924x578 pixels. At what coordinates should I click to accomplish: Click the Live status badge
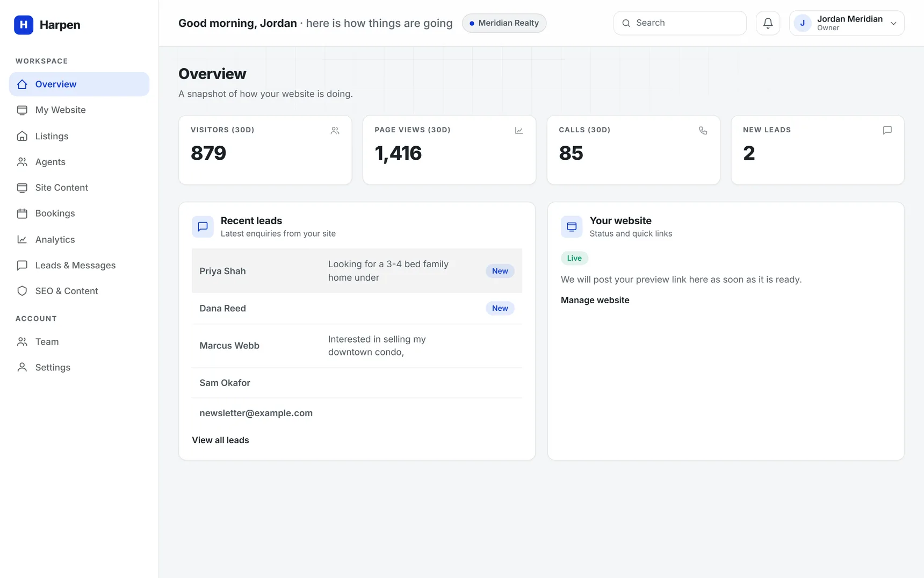574,258
